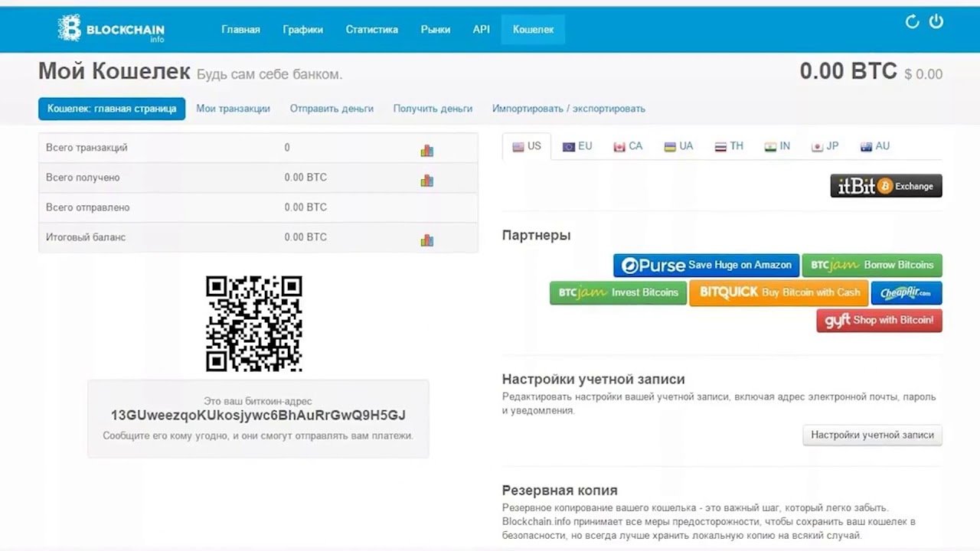Select the US country tab
The width and height of the screenshot is (980, 551).
tap(527, 146)
